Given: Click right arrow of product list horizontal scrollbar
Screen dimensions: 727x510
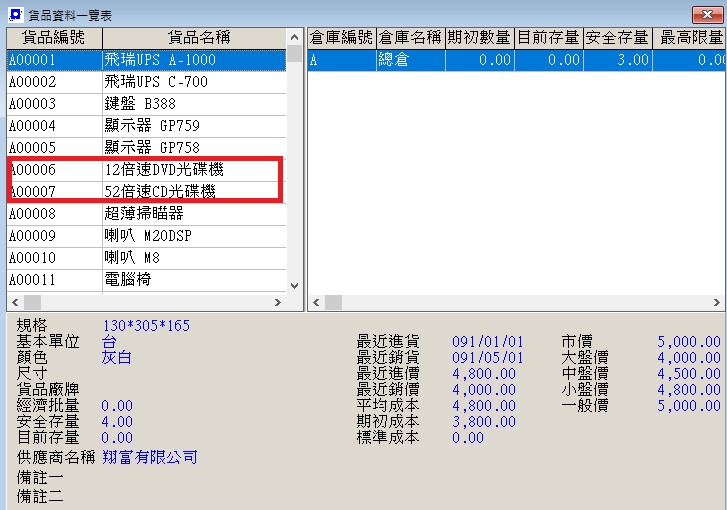Looking at the screenshot, I should (278, 302).
